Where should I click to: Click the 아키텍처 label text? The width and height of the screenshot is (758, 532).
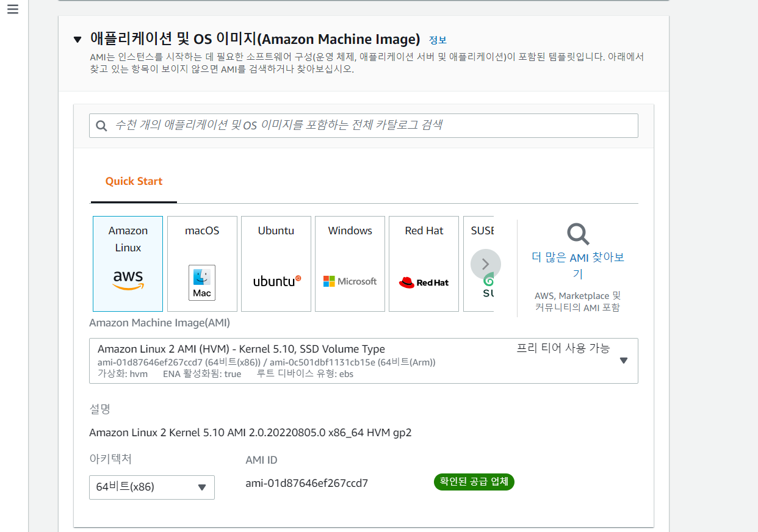tap(110, 458)
